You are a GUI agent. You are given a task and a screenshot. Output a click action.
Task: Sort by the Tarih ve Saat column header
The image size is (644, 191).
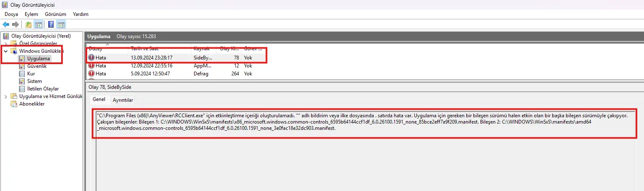click(x=160, y=48)
